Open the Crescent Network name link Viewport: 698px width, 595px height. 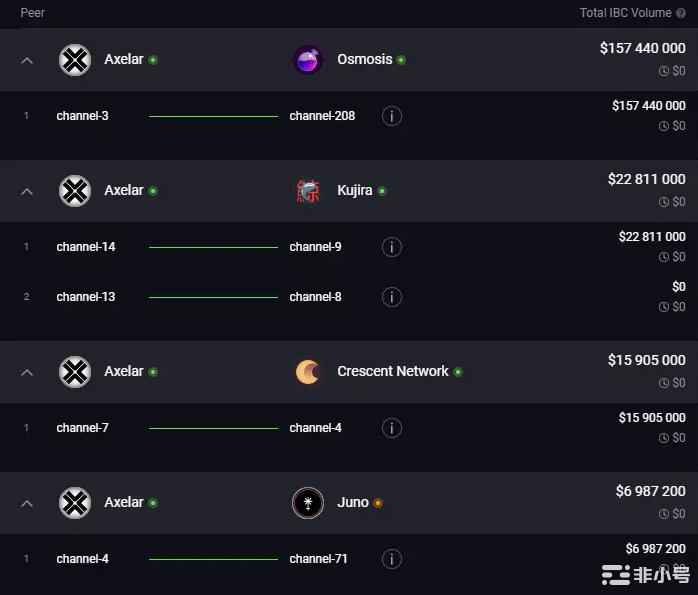point(393,371)
